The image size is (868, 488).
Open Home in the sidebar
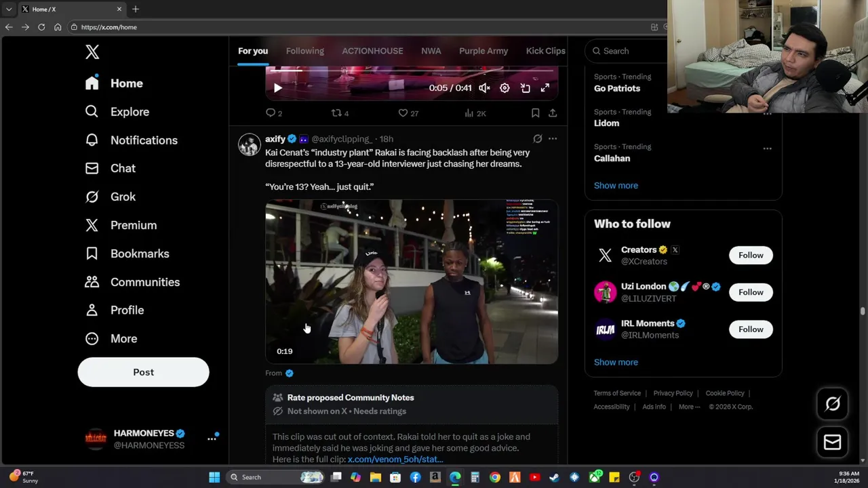click(114, 83)
